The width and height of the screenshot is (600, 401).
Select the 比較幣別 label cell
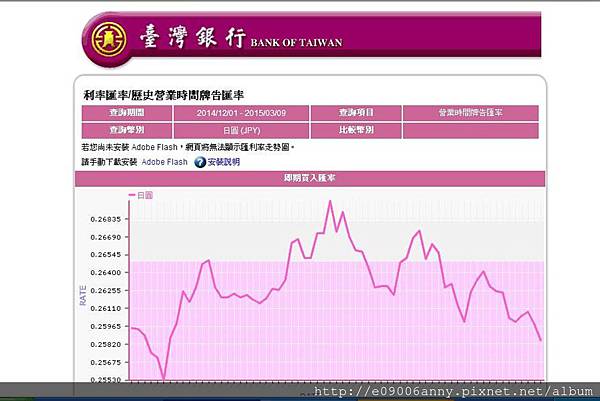(356, 130)
